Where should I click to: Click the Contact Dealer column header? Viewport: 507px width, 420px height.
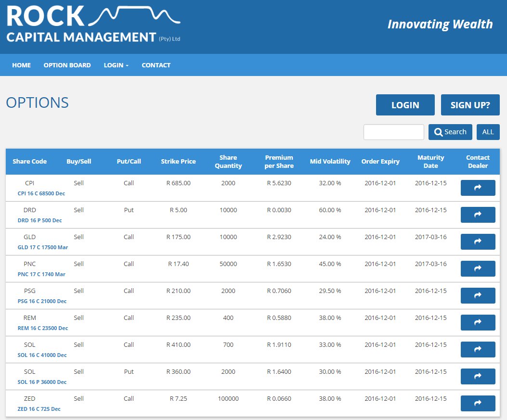(x=478, y=162)
